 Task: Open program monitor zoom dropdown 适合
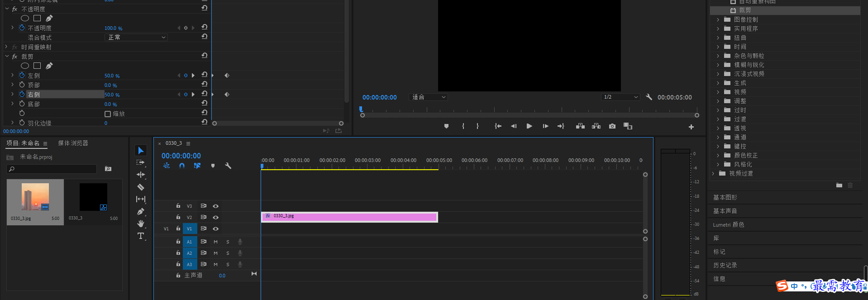point(428,97)
